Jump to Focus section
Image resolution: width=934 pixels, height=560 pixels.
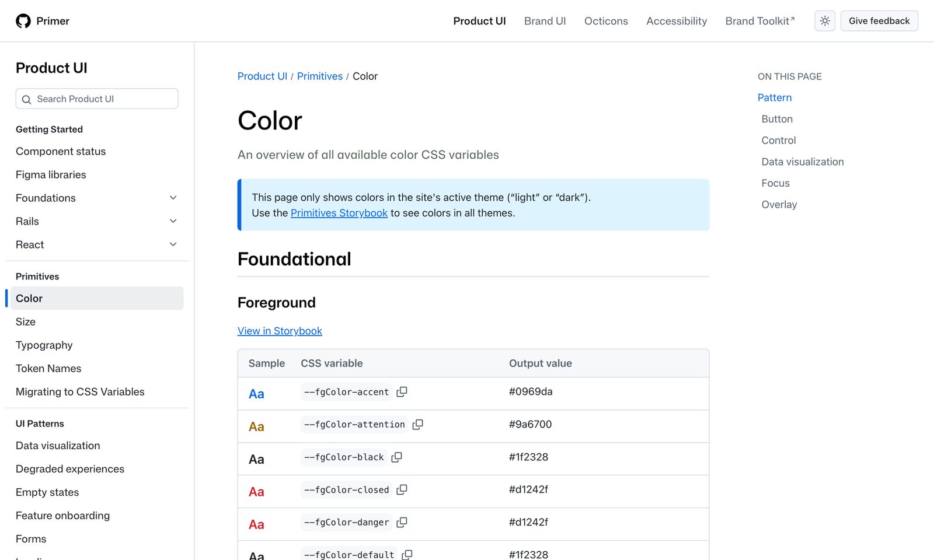point(775,183)
